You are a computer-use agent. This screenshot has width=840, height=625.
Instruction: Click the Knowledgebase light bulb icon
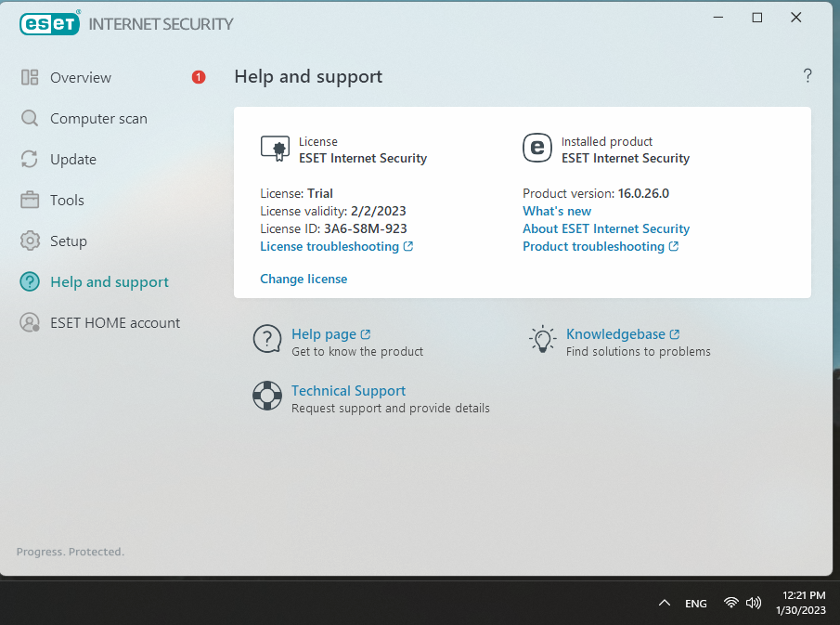pos(542,339)
